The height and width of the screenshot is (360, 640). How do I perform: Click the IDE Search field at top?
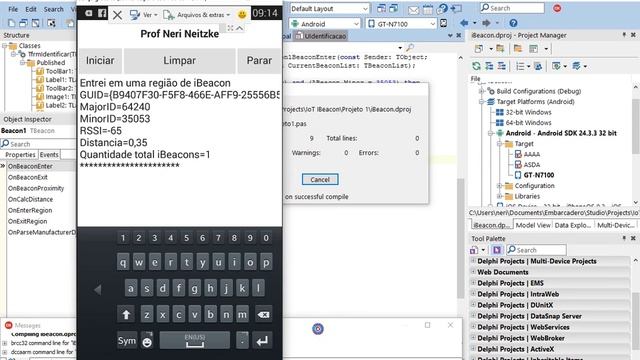coord(512,8)
